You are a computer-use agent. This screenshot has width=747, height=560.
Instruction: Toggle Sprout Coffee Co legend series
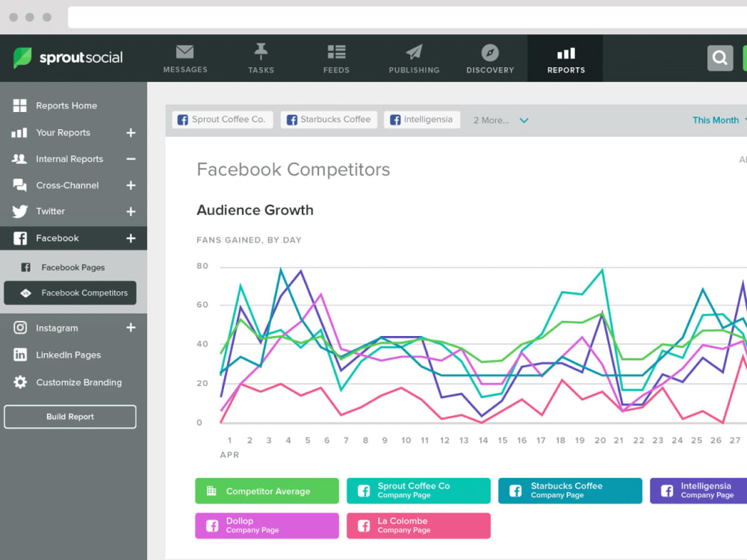click(x=418, y=491)
